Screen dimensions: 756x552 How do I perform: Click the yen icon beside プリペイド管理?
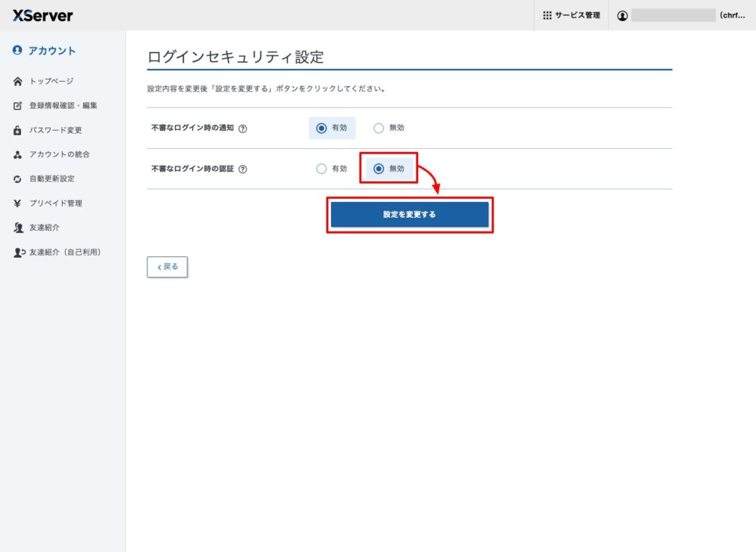[17, 203]
